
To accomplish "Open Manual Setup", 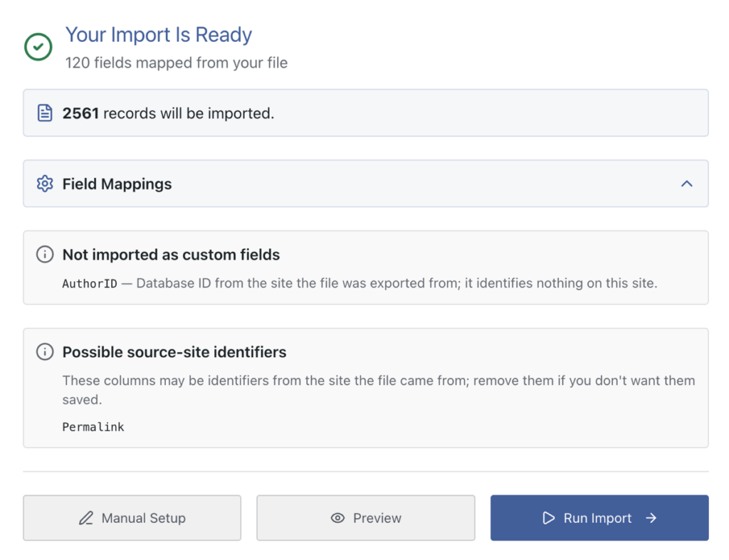I will 132,518.
